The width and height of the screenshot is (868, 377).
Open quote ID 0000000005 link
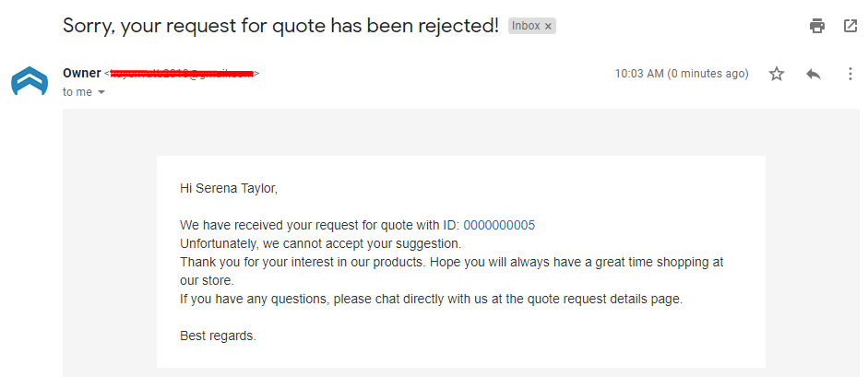point(499,225)
